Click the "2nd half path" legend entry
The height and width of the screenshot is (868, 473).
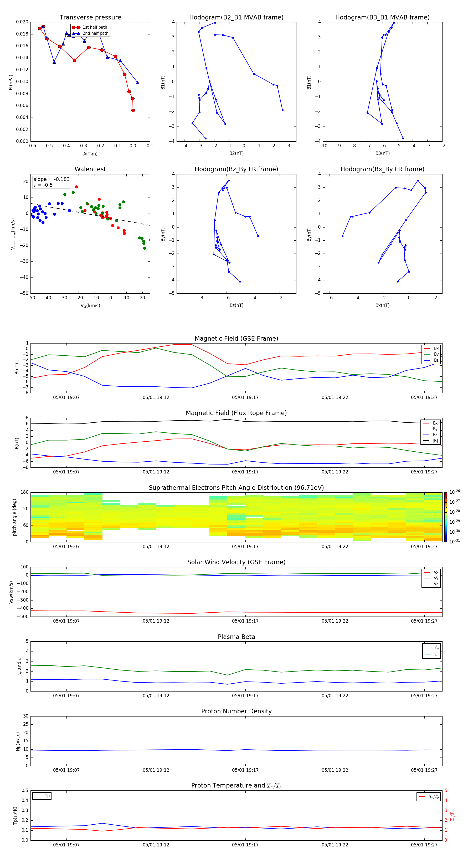point(90,33)
